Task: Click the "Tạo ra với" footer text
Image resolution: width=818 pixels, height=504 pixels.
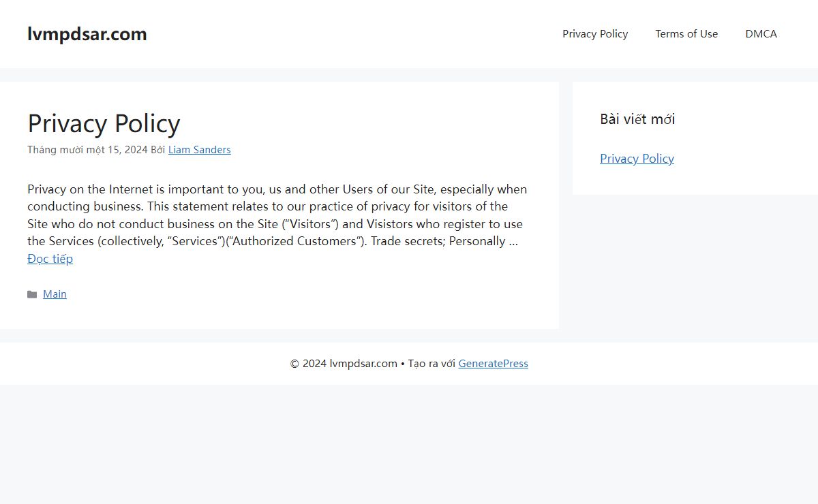Action: 431,364
